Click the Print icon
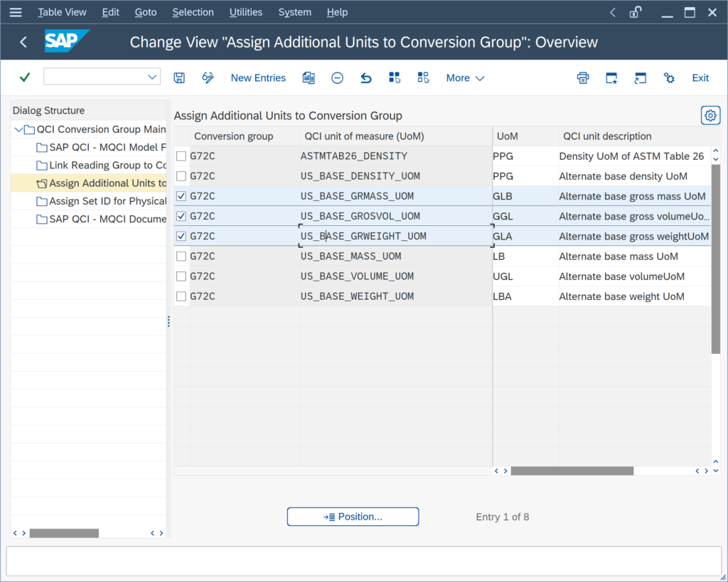Screen dimensions: 728x582 click(583, 78)
